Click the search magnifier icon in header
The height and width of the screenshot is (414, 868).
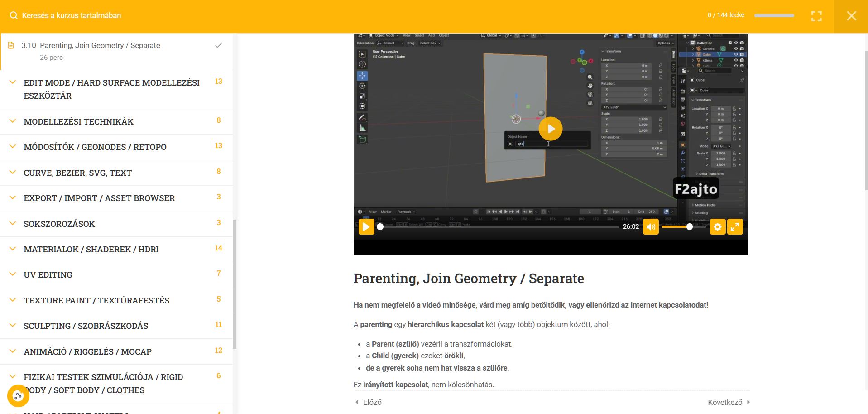pos(14,15)
